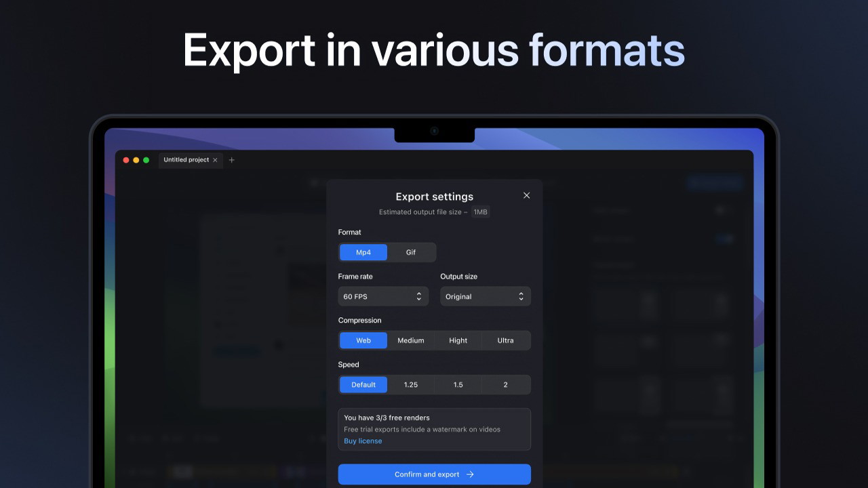Pick Hight compression level
The height and width of the screenshot is (488, 868).
tap(458, 340)
